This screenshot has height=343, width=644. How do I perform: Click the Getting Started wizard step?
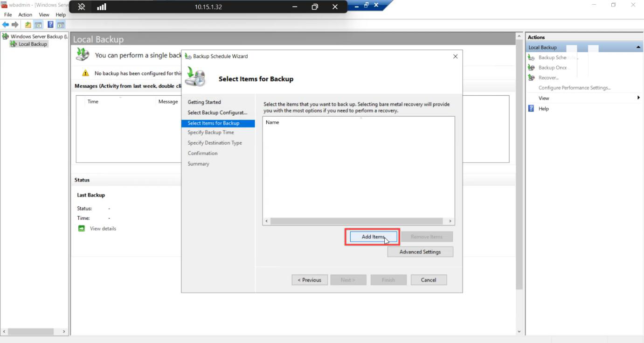204,102
